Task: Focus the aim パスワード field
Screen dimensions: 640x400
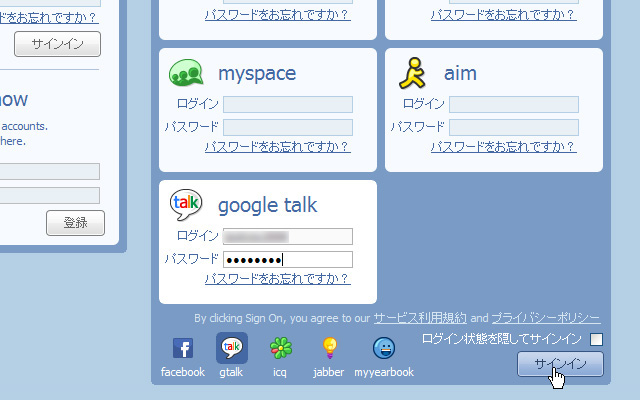Action: (x=514, y=127)
